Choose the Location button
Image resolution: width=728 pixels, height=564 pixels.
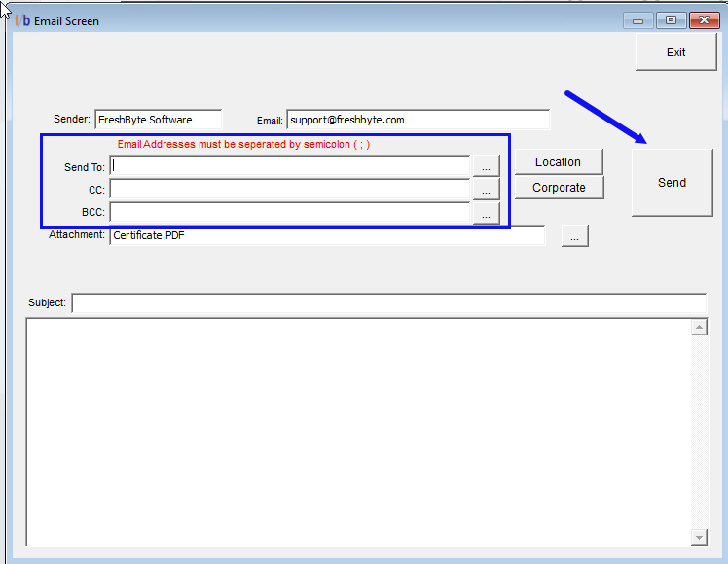[558, 162]
